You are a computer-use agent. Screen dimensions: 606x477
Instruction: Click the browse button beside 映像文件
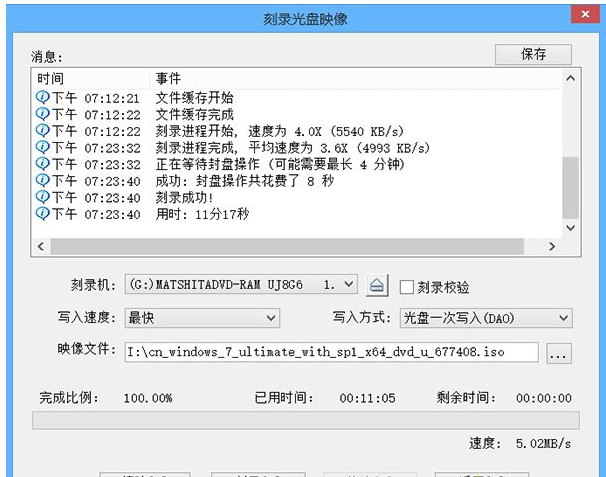[x=559, y=352]
